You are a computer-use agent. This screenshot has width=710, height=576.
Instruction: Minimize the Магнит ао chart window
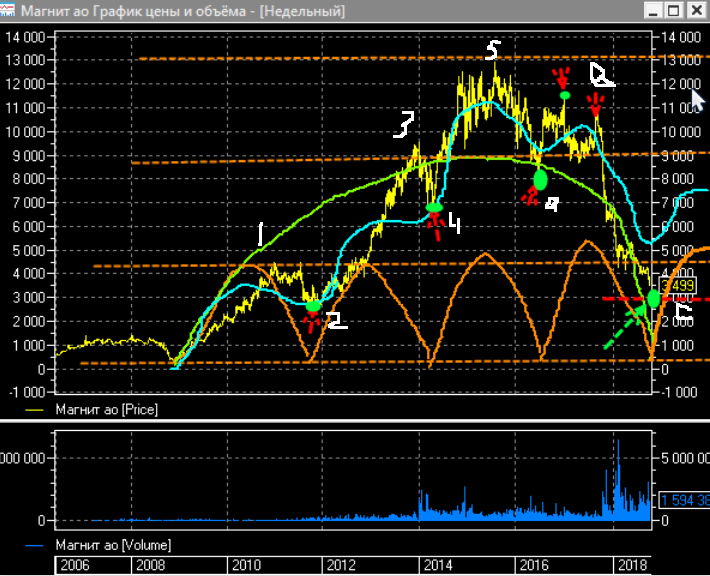coord(653,10)
